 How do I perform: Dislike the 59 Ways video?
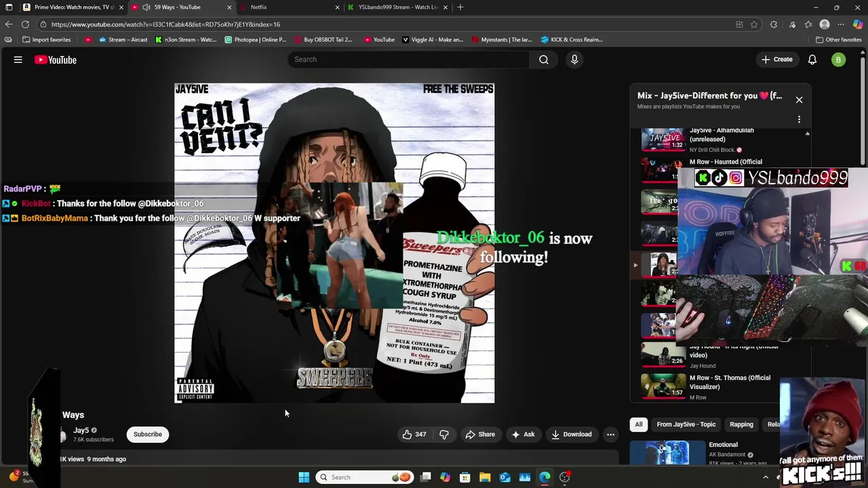click(x=444, y=434)
